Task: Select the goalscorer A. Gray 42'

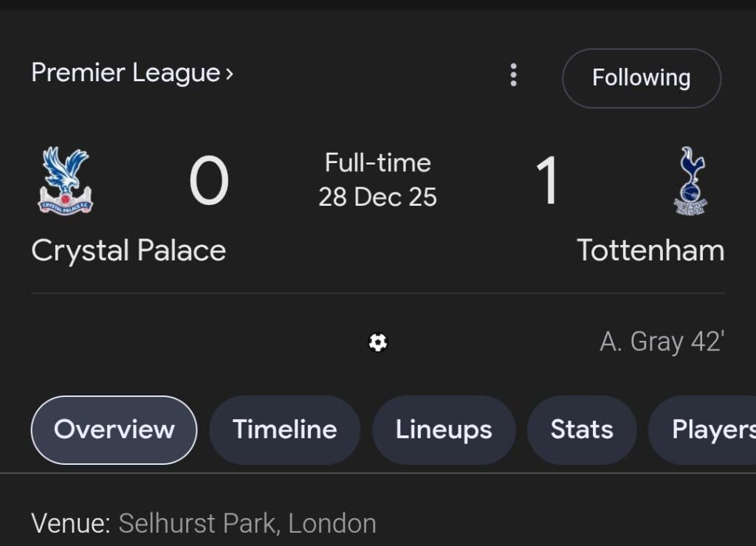Action: coord(663,341)
